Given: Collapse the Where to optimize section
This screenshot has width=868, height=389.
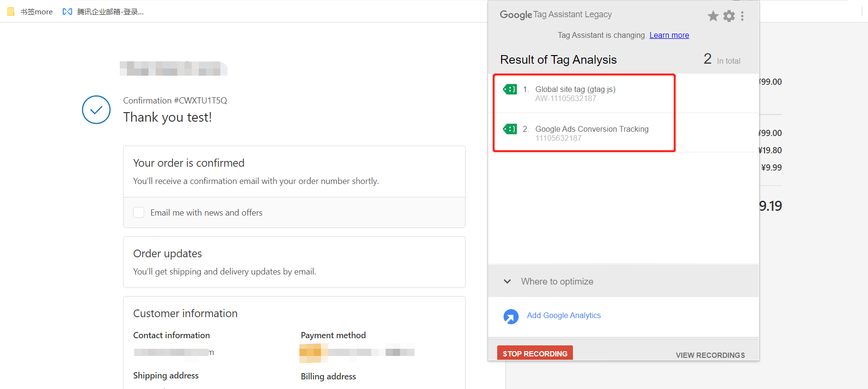Looking at the screenshot, I should point(507,282).
